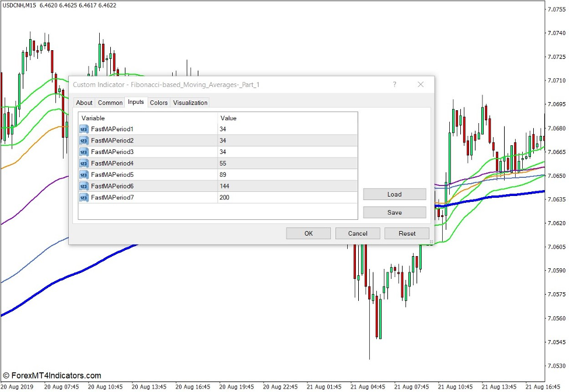Open the dialog help via question mark icon
This screenshot has height=392, width=570.
pyautogui.click(x=394, y=85)
